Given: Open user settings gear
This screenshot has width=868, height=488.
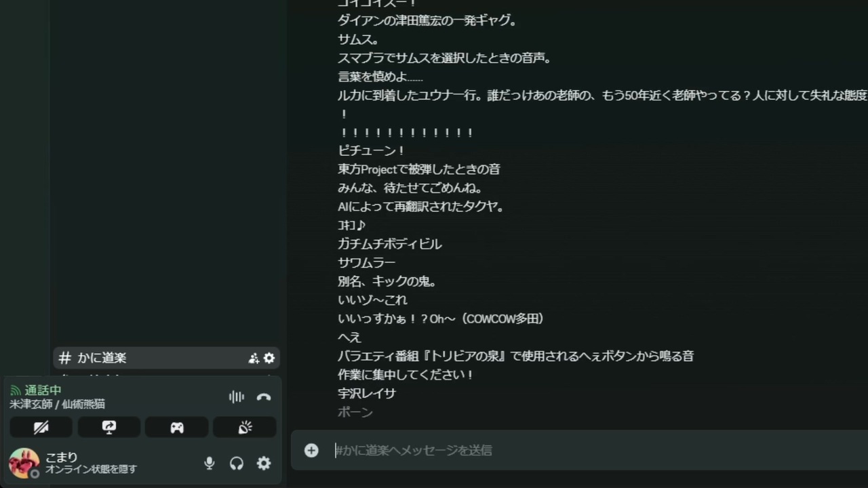Looking at the screenshot, I should click(264, 463).
